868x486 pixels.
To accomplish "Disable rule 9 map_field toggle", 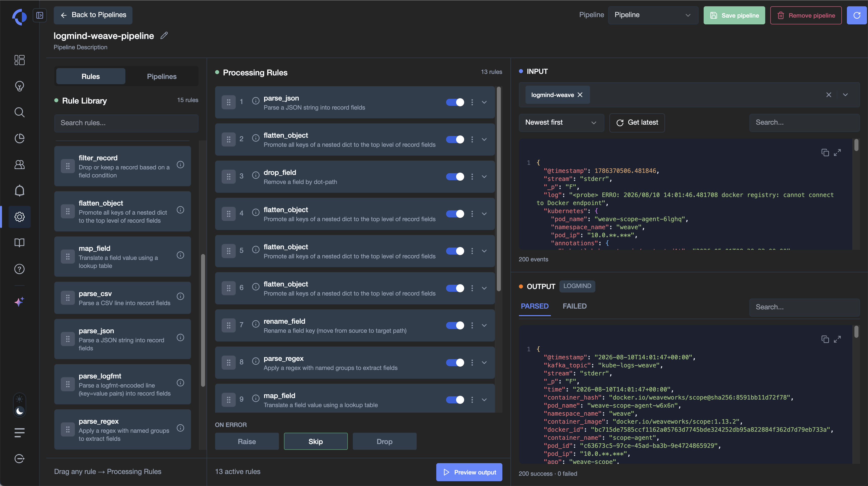I will point(455,400).
